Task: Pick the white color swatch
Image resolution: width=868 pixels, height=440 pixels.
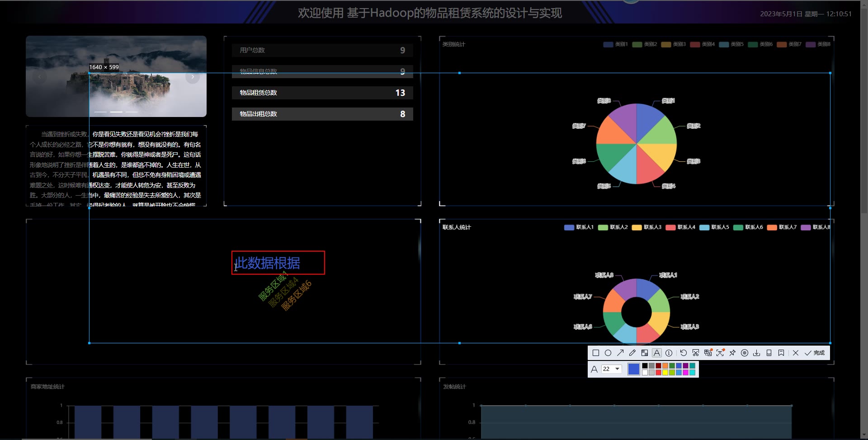Action: [645, 373]
